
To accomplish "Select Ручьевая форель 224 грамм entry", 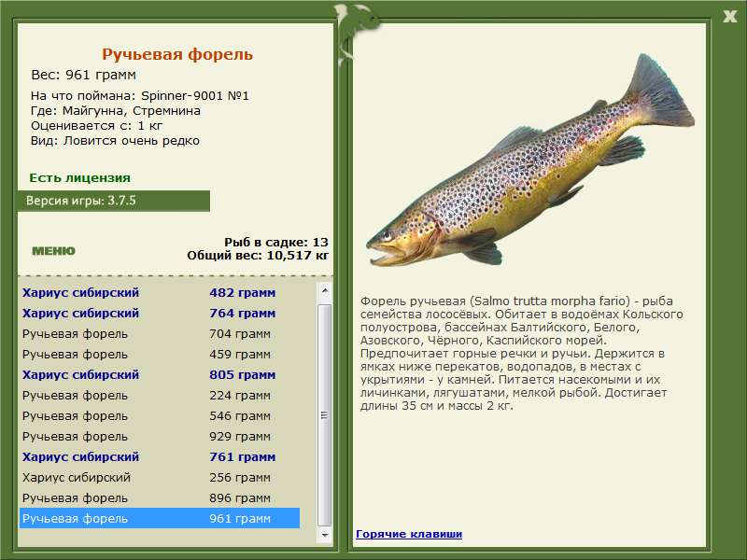I will click(x=160, y=395).
